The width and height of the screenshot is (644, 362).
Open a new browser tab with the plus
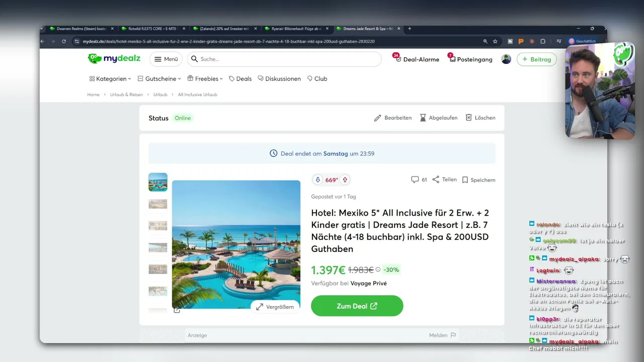pyautogui.click(x=410, y=29)
